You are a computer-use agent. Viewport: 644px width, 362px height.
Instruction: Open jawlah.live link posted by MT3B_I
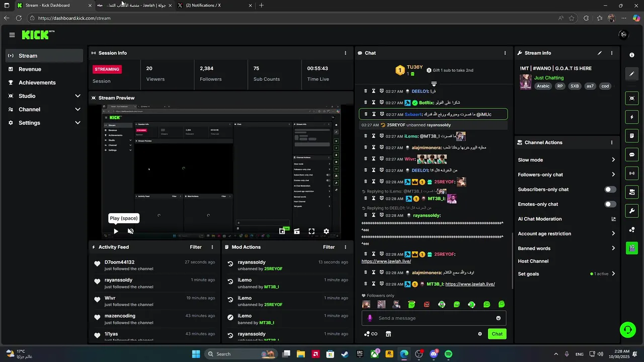[x=470, y=284]
